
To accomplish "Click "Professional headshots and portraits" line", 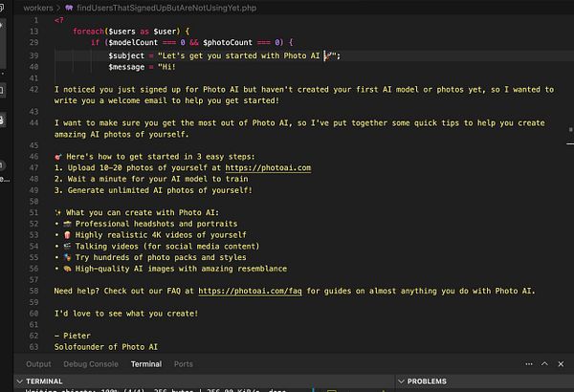I will [x=156, y=224].
